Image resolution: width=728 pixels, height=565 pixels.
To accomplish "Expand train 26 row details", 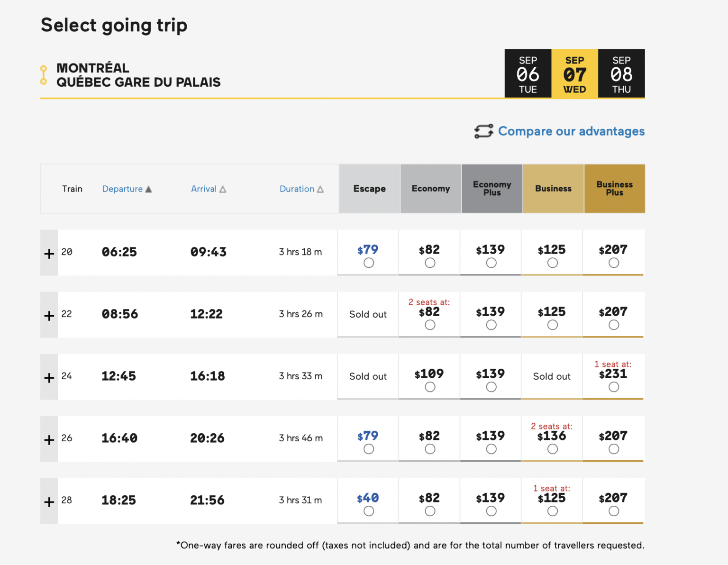I will pos(49,440).
